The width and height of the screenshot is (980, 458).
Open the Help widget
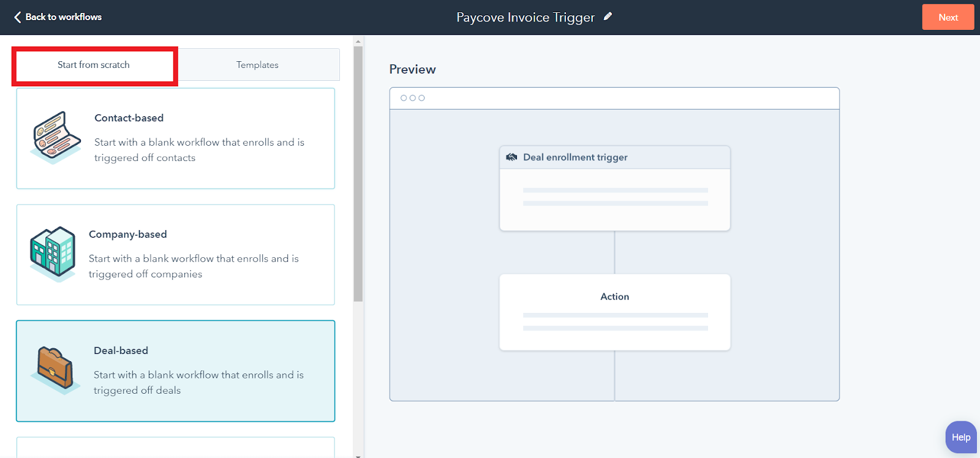point(961,437)
